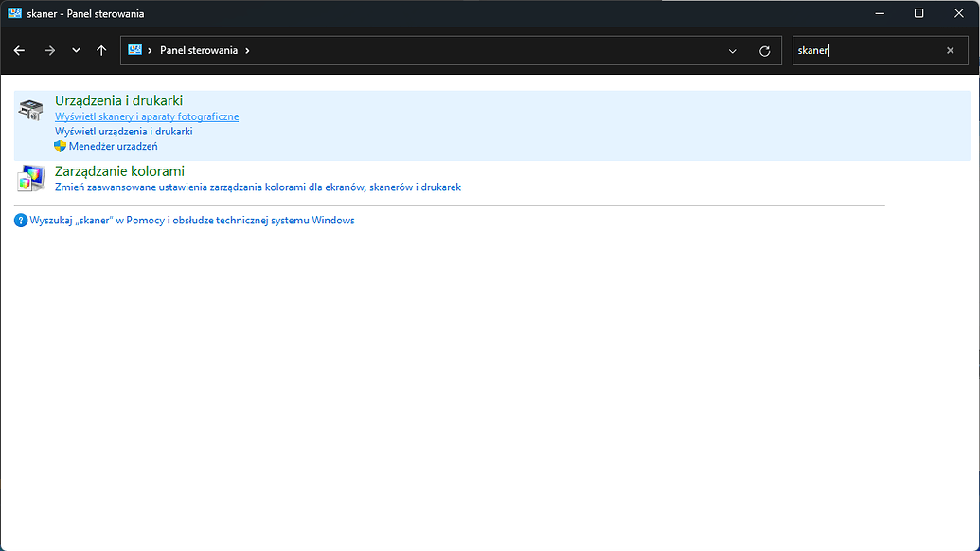Expand the chevron before Panel sterowania breadcrumb
980x551 pixels.
click(151, 50)
